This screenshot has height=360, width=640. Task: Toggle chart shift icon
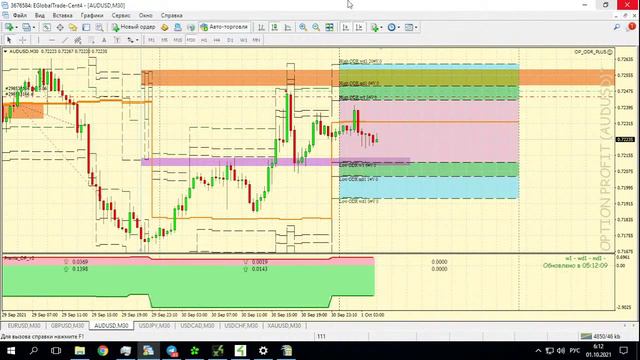(x=359, y=27)
